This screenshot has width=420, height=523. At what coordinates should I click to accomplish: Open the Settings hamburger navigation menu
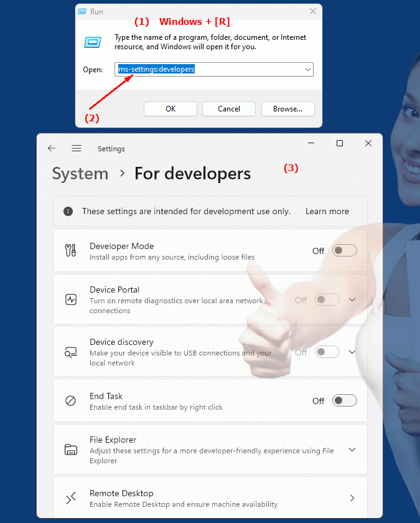pos(77,148)
